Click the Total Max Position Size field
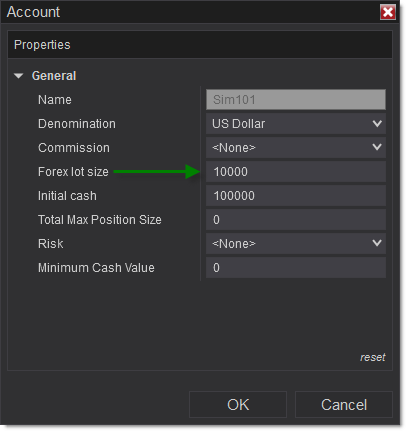406x431 pixels. pyautogui.click(x=296, y=220)
